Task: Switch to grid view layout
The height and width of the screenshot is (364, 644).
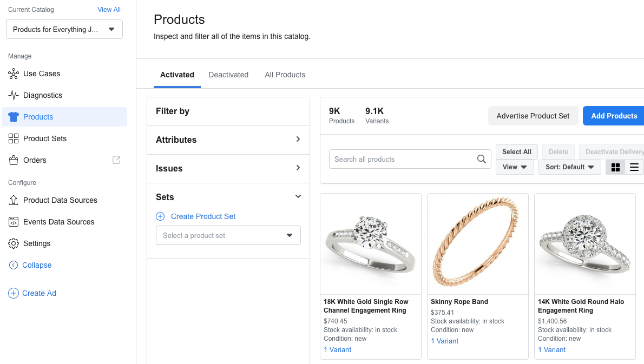Action: coord(615,167)
